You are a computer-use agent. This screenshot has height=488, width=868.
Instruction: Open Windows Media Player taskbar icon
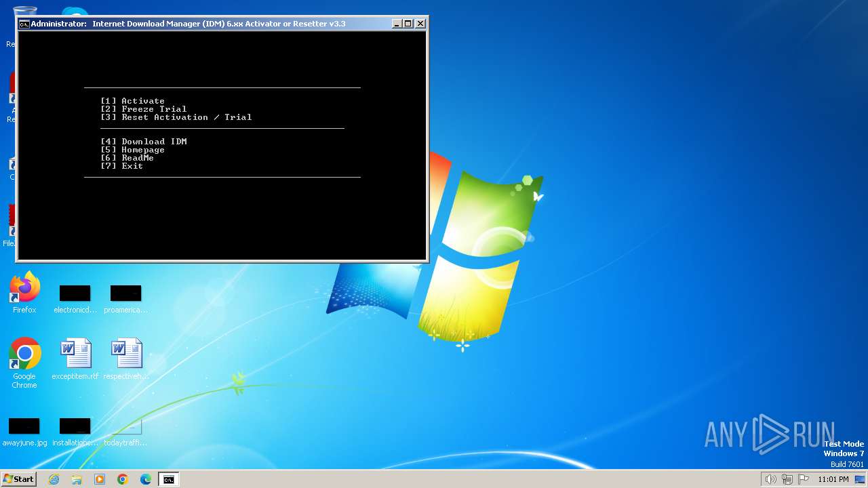coord(100,479)
